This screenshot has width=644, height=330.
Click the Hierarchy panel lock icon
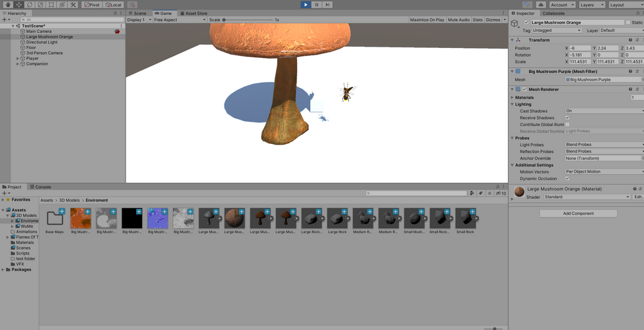click(x=115, y=13)
